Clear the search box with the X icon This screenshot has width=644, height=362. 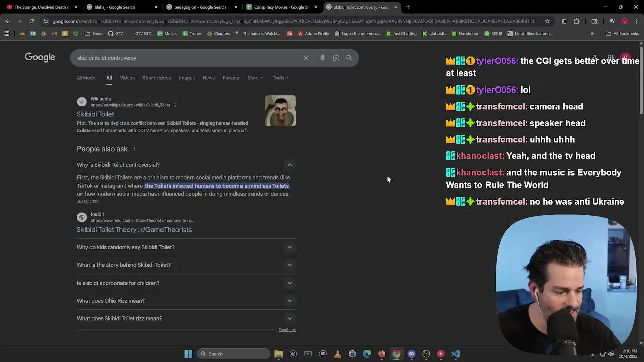[x=306, y=58]
